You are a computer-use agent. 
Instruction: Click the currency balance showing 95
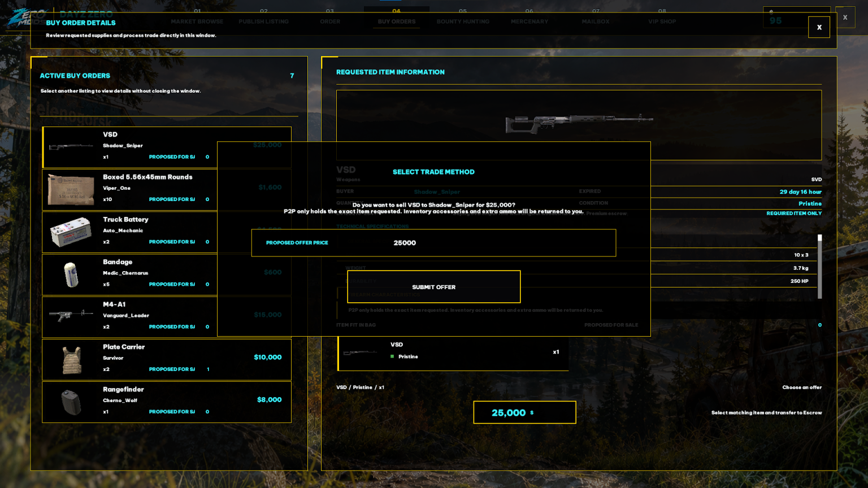coord(796,18)
